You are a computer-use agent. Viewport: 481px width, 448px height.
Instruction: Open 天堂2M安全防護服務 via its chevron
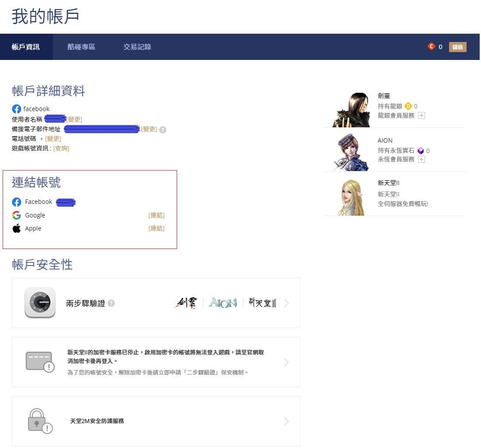[286, 421]
